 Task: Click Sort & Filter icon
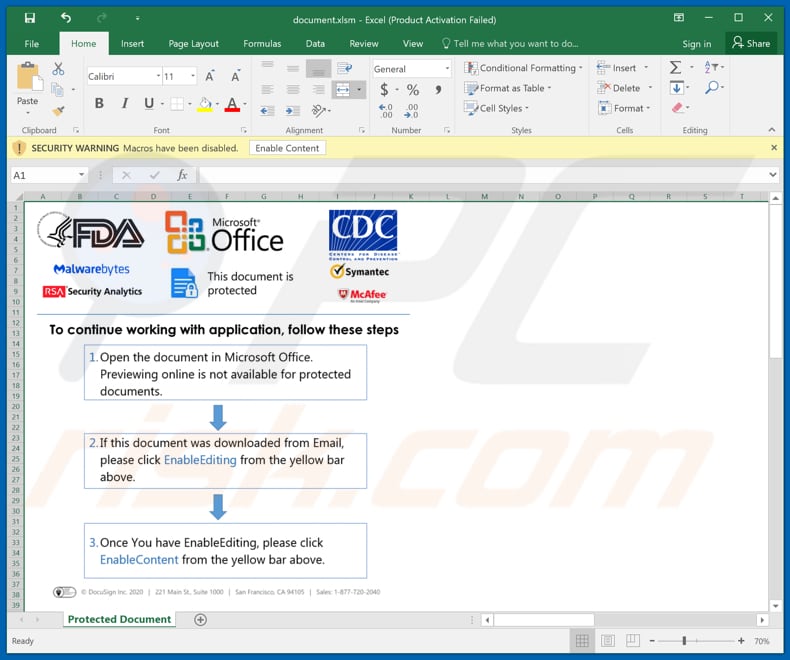coord(711,67)
